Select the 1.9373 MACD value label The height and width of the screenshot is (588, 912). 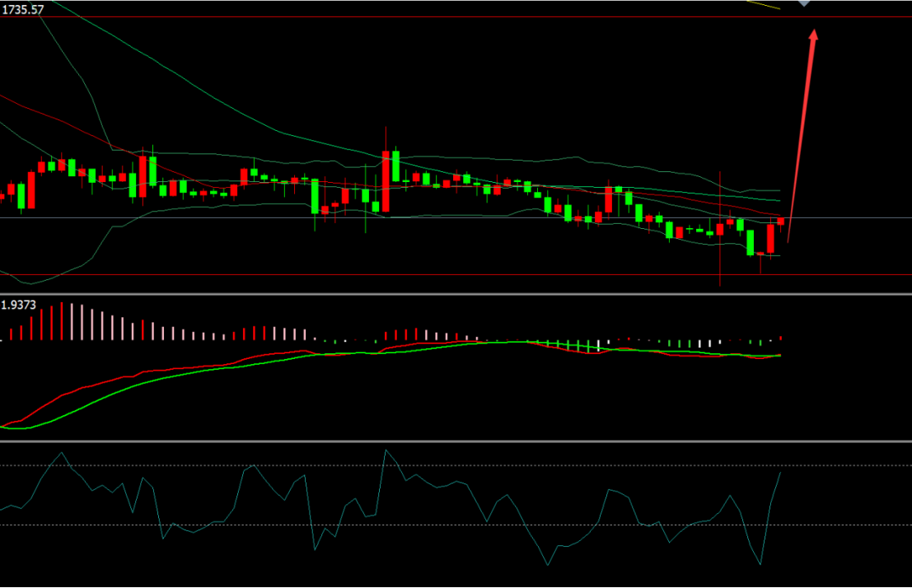[19, 305]
